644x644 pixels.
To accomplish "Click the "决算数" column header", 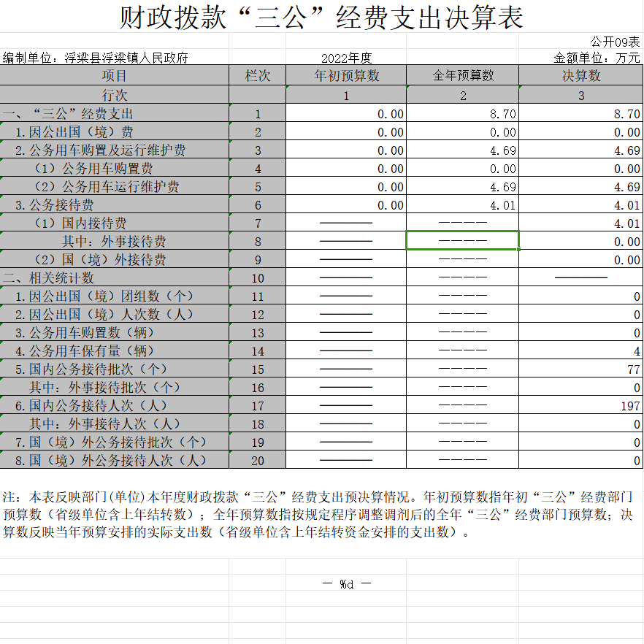I will pyautogui.click(x=581, y=76).
